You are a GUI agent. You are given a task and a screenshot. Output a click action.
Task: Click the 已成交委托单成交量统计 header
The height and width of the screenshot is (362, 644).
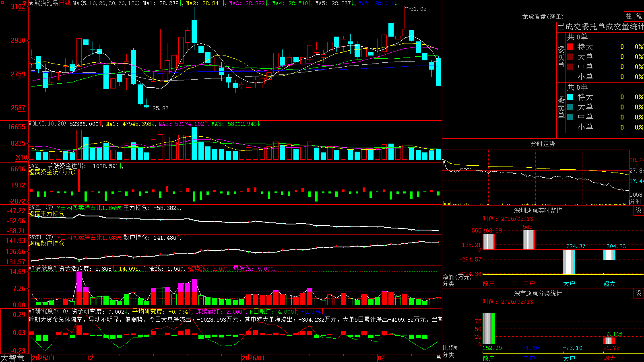[601, 27]
